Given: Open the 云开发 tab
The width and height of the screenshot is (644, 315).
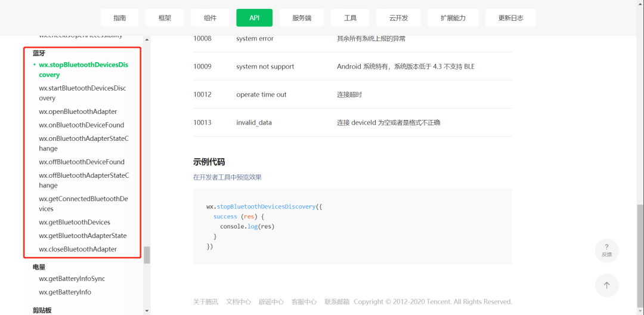Looking at the screenshot, I should (x=399, y=18).
